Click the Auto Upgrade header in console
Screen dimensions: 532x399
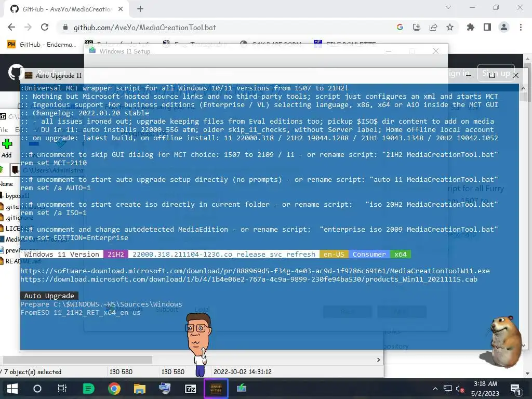click(49, 296)
